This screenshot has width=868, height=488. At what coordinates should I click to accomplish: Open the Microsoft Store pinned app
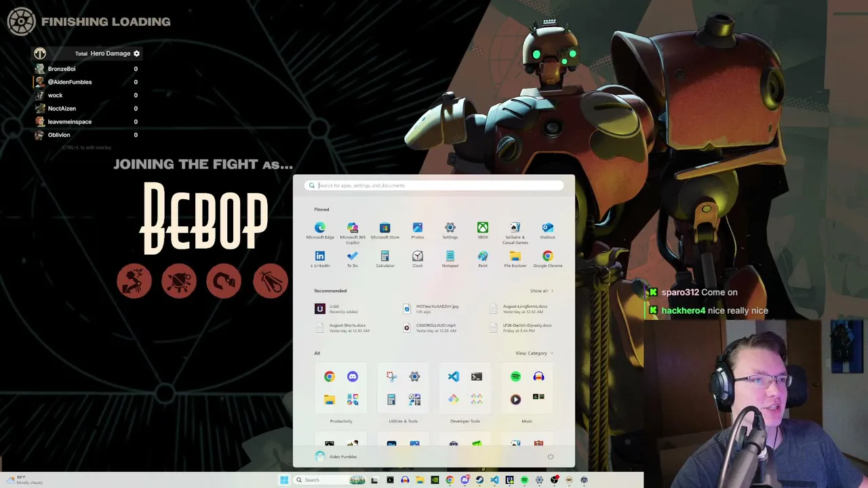click(x=385, y=230)
